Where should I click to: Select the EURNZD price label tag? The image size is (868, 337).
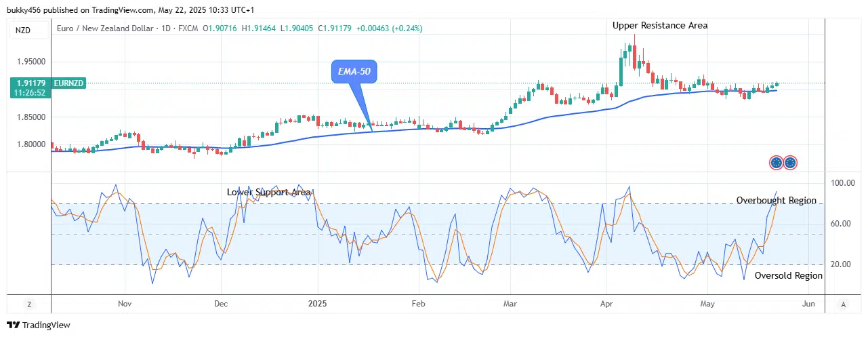[x=68, y=83]
